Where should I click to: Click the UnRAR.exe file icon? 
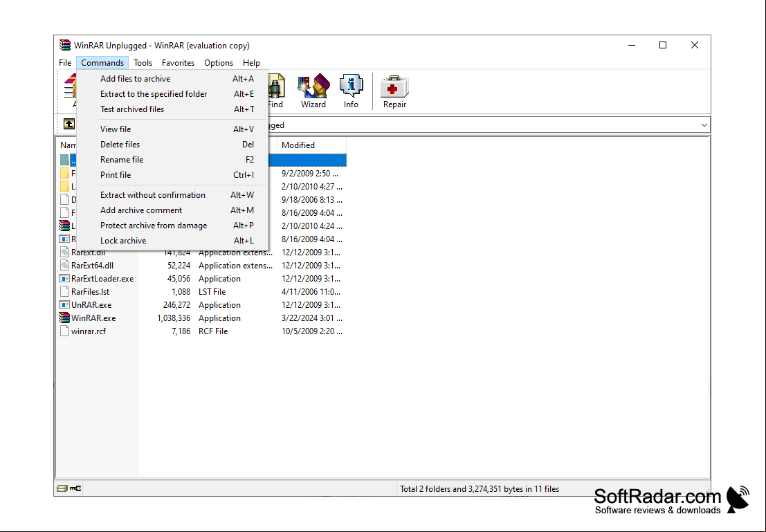point(64,305)
